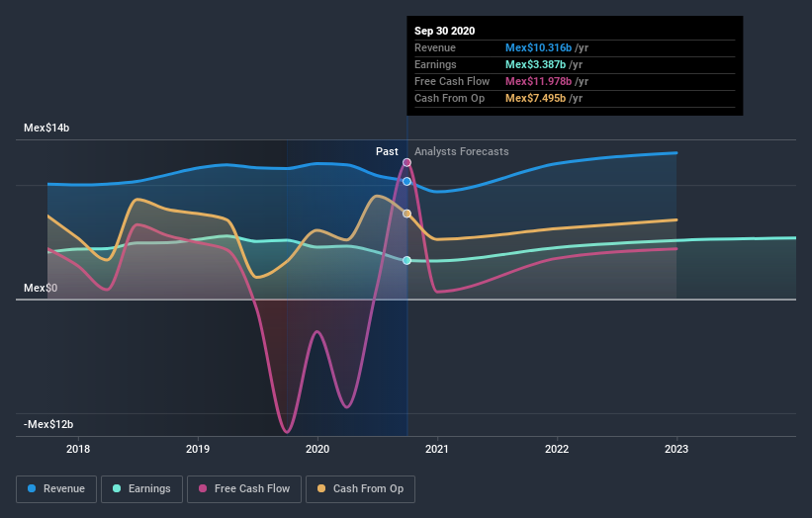Click the Earnings row label in tooltip

(x=435, y=64)
